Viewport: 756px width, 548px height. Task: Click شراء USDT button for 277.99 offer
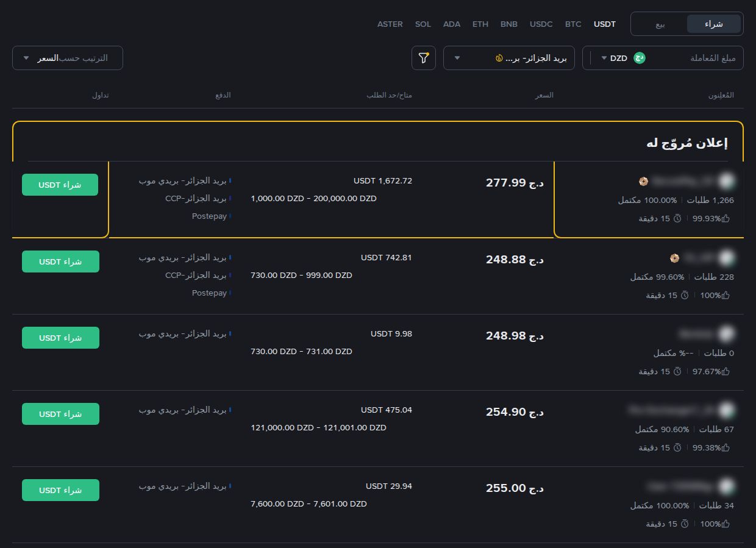point(60,185)
